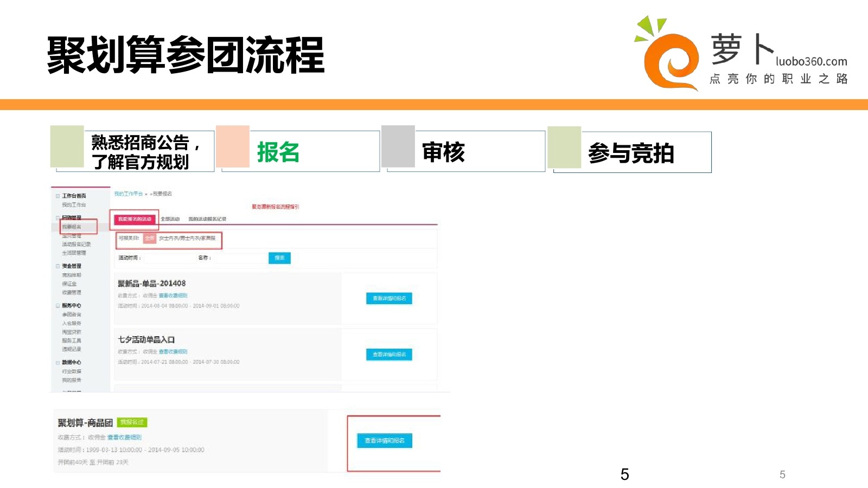View fee details link under 聚新品-单品-201408
Screen dimensions: 868x488
(x=173, y=296)
